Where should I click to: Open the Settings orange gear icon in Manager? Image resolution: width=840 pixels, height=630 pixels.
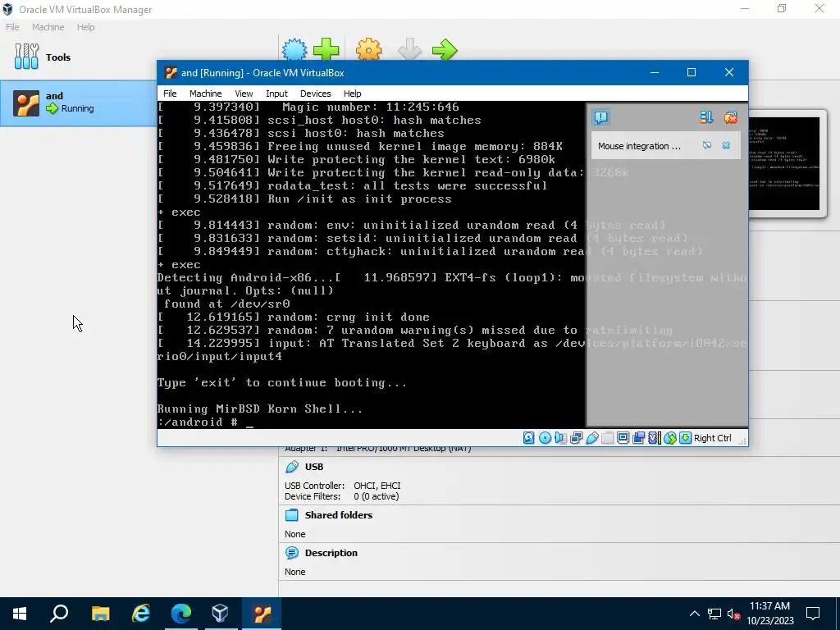(369, 50)
